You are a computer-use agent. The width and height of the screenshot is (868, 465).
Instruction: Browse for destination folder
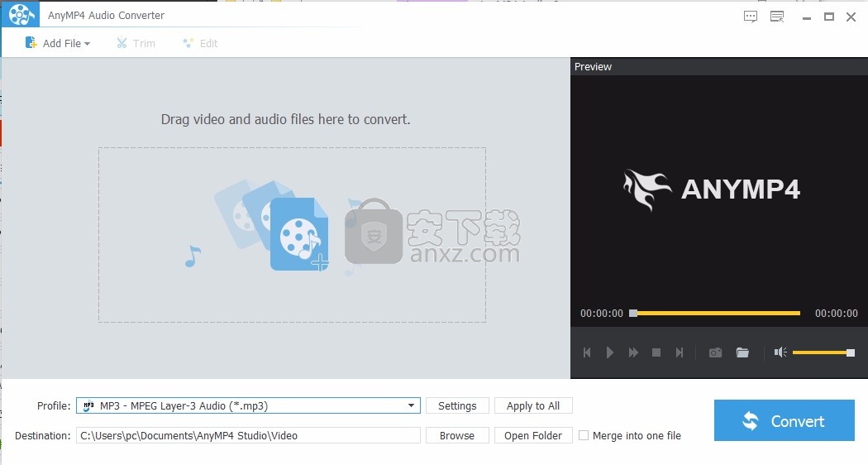457,435
